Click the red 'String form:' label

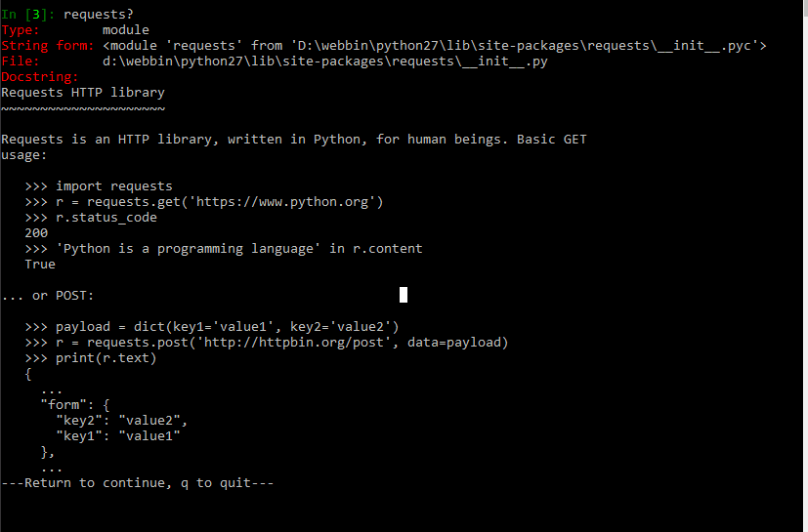point(48,46)
